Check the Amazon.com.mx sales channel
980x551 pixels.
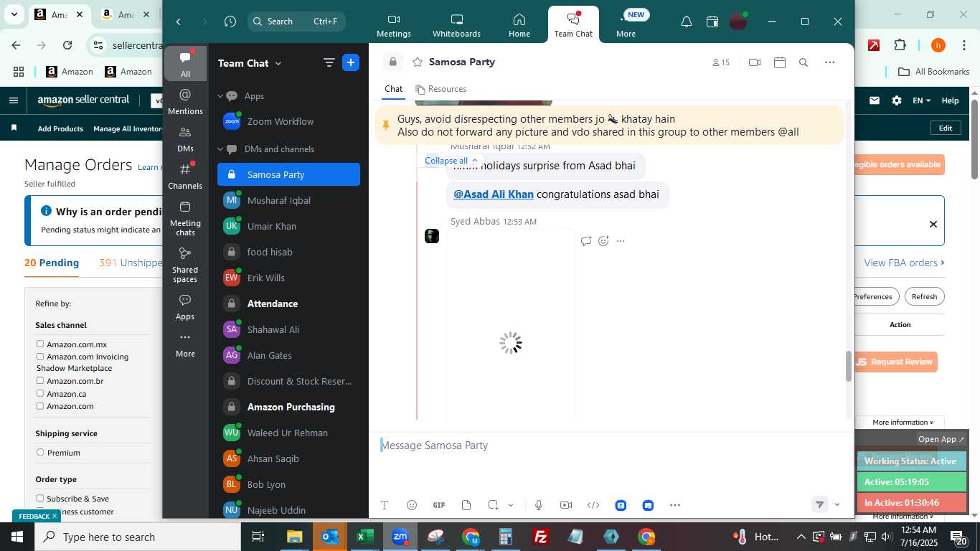click(40, 344)
